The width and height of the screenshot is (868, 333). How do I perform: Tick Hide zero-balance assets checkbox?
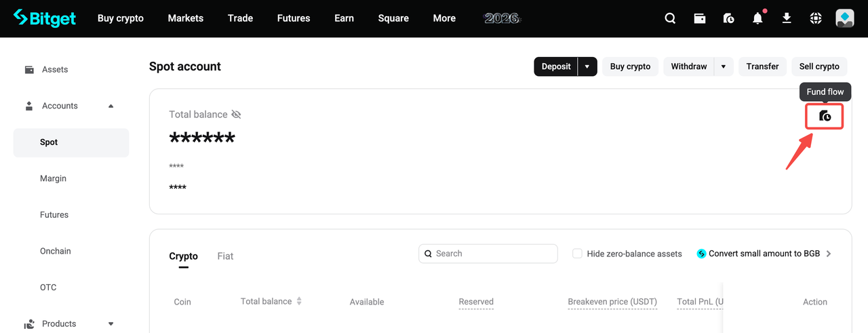coord(577,254)
